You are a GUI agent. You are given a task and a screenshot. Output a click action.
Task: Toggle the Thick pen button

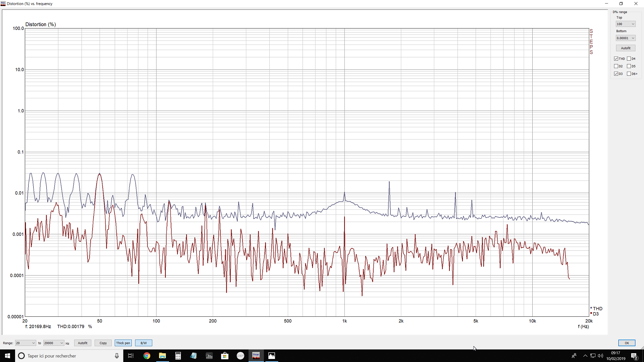[x=123, y=343]
